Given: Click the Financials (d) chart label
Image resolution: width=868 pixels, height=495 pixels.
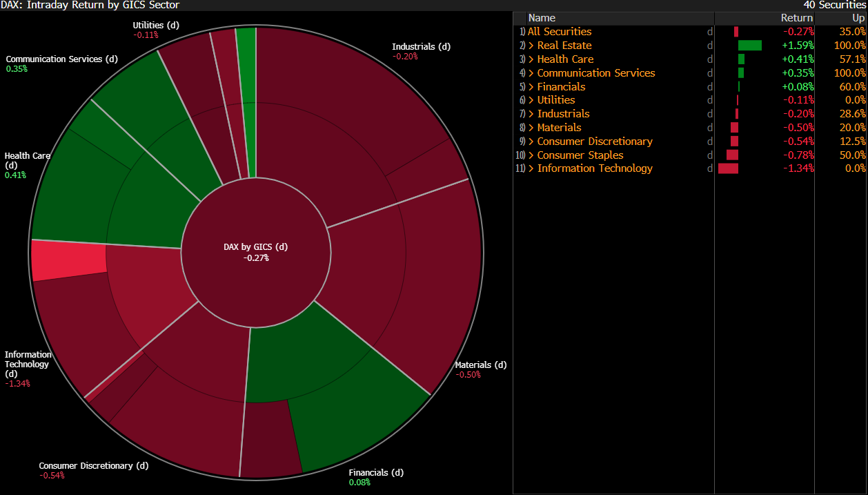Looking at the screenshot, I should pyautogui.click(x=376, y=473).
